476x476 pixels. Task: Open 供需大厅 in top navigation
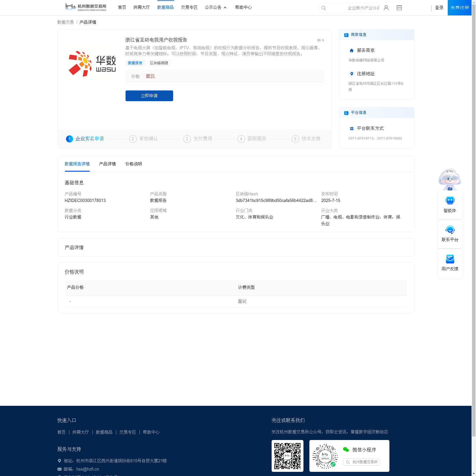pos(142,7)
